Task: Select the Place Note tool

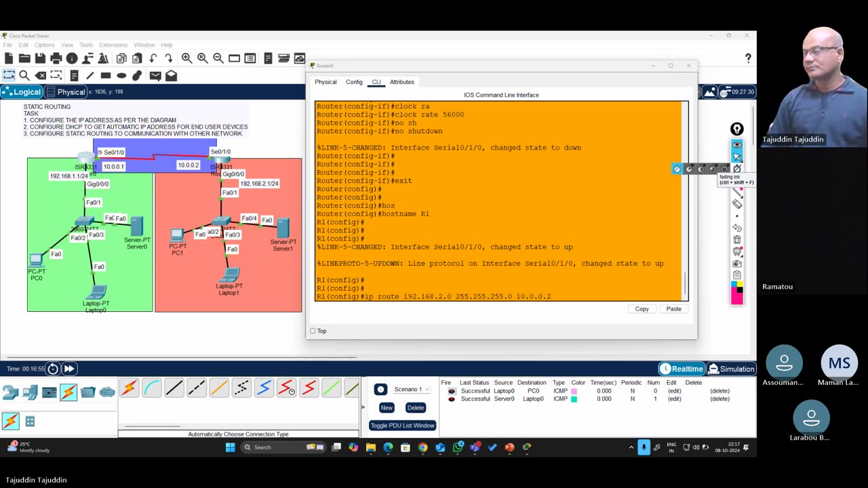Action: click(x=73, y=76)
